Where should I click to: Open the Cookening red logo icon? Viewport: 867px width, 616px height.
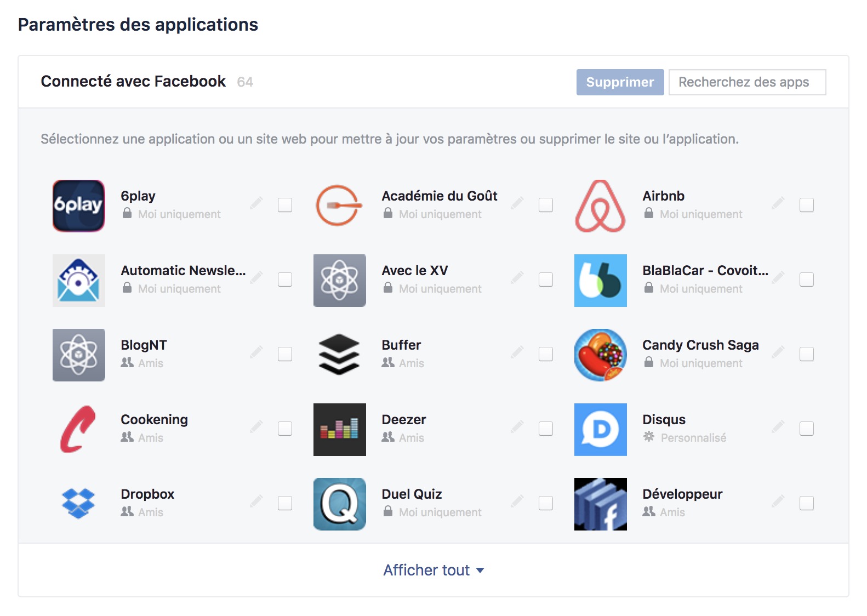[79, 429]
